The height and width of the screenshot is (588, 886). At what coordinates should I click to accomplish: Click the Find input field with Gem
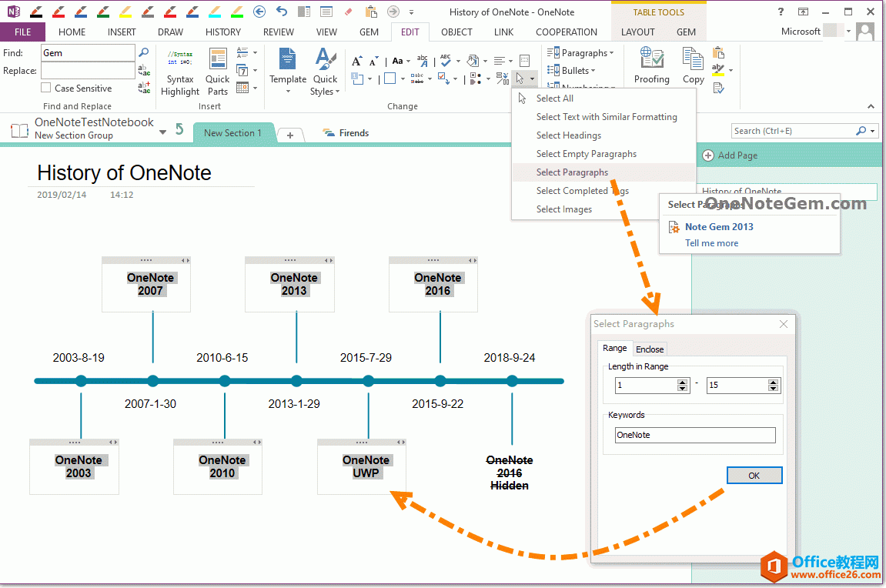click(88, 52)
